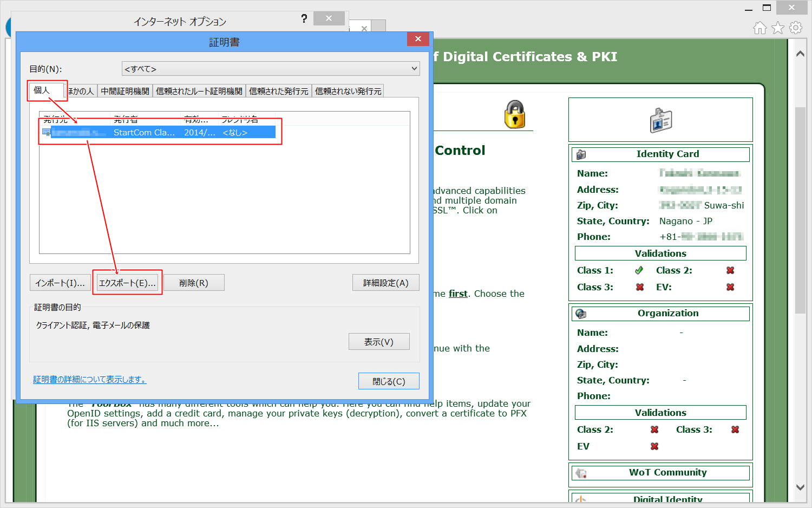Image resolution: width=812 pixels, height=508 pixels.
Task: Click the 詳細設定(A) button
Action: click(x=385, y=283)
